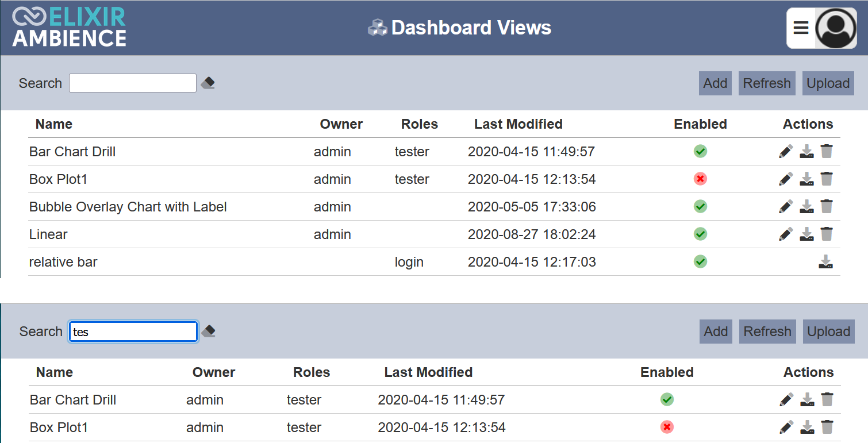Click the Elixir Ambience logo
The height and width of the screenshot is (443, 868).
coord(69,28)
